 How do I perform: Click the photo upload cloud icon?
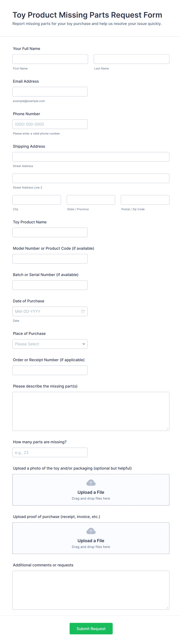pyautogui.click(x=91, y=483)
